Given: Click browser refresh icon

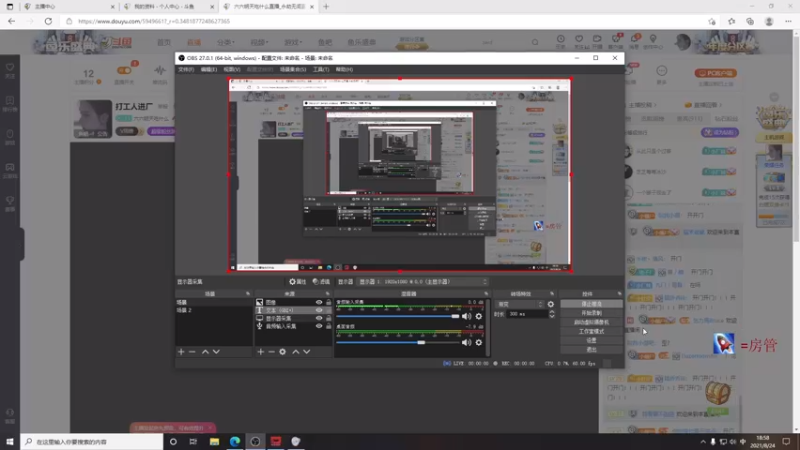Looking at the screenshot, I should (x=48, y=21).
